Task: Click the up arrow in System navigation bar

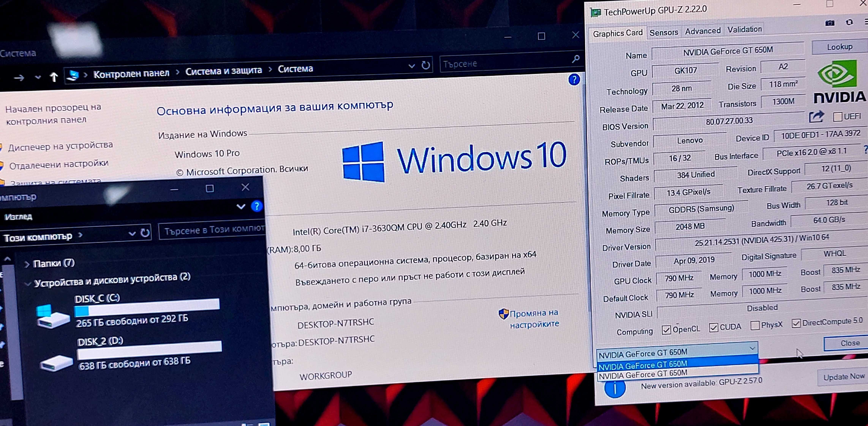Action: pyautogui.click(x=54, y=77)
